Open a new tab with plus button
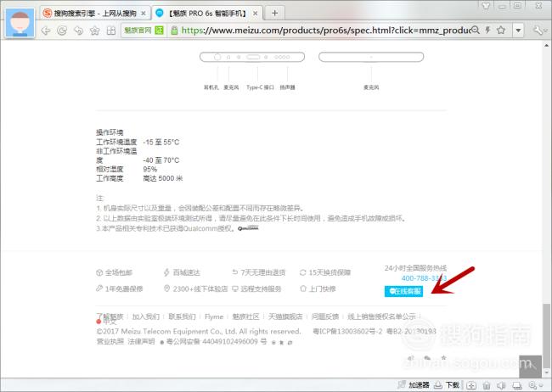552x392 pixels. point(274,14)
